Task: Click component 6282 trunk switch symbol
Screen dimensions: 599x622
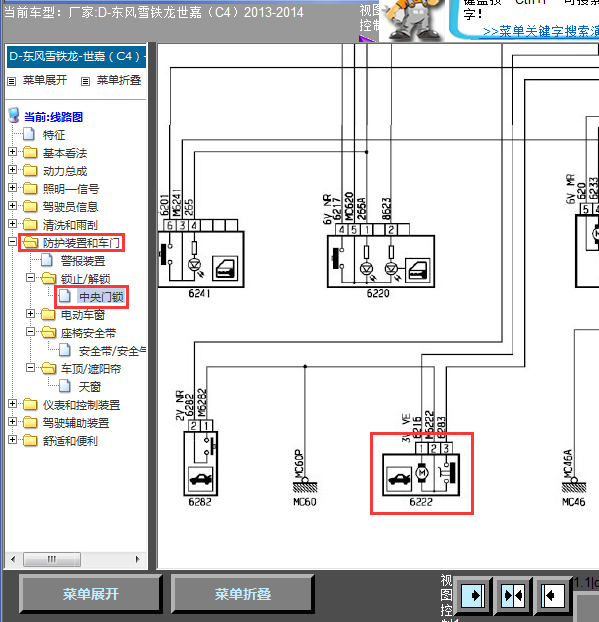Action: pos(200,463)
